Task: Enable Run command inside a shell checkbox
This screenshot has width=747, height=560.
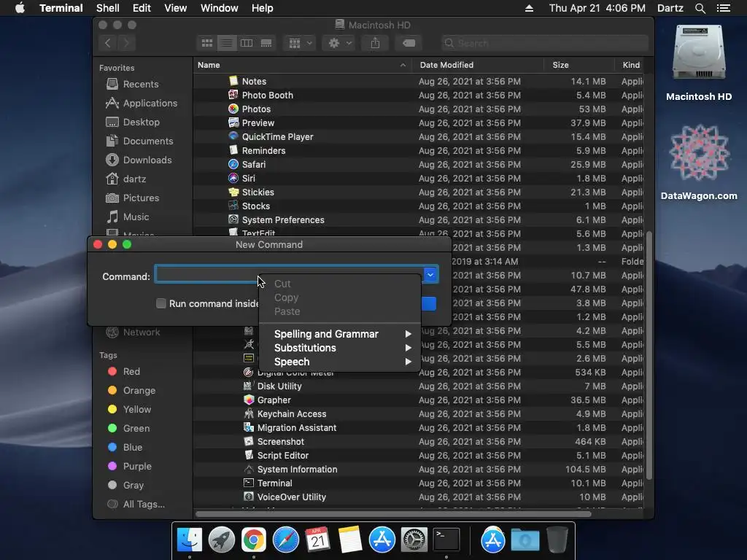Action: coord(161,303)
